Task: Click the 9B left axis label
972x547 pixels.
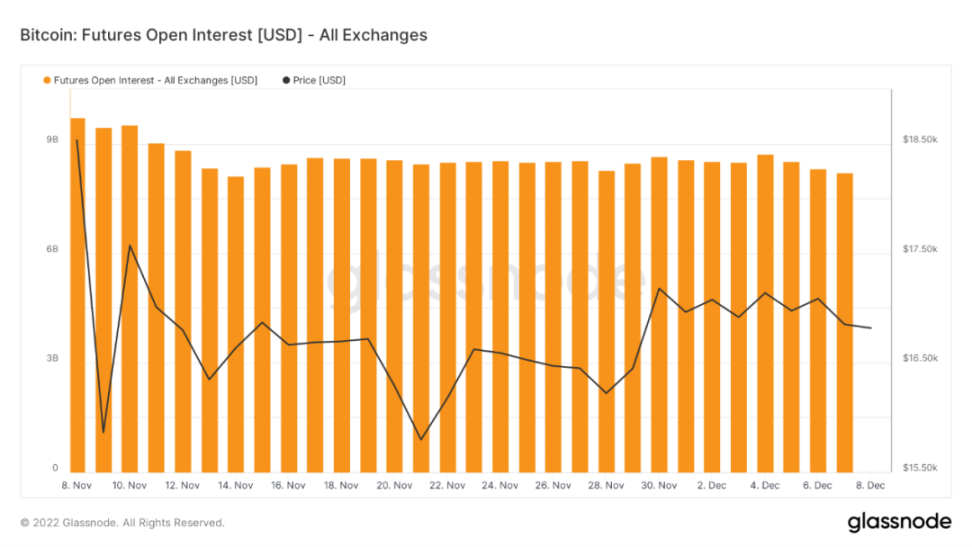Action: click(53, 140)
